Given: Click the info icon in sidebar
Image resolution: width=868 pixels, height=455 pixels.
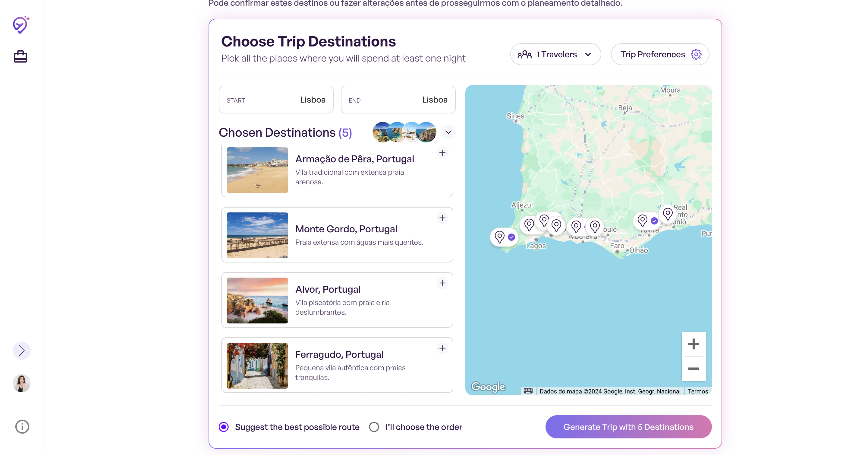Looking at the screenshot, I should click(22, 426).
